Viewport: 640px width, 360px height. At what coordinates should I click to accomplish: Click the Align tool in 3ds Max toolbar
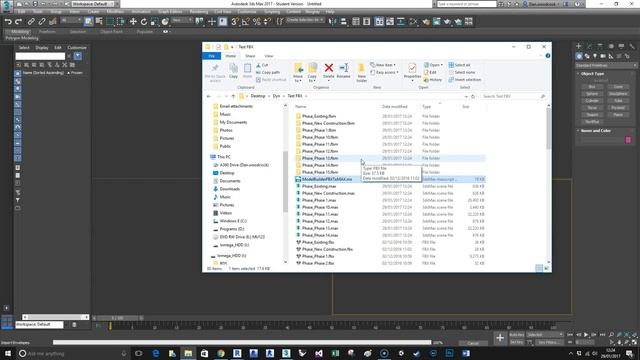344,22
